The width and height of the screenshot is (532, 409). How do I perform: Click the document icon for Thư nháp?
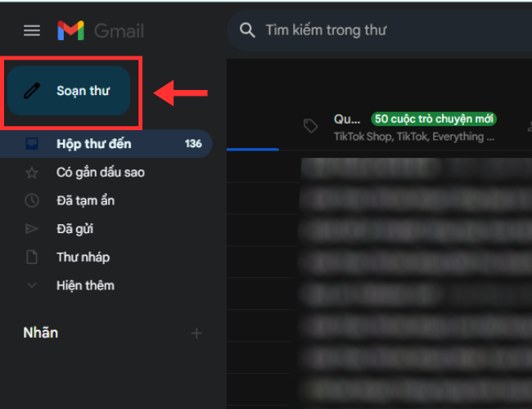click(x=32, y=257)
